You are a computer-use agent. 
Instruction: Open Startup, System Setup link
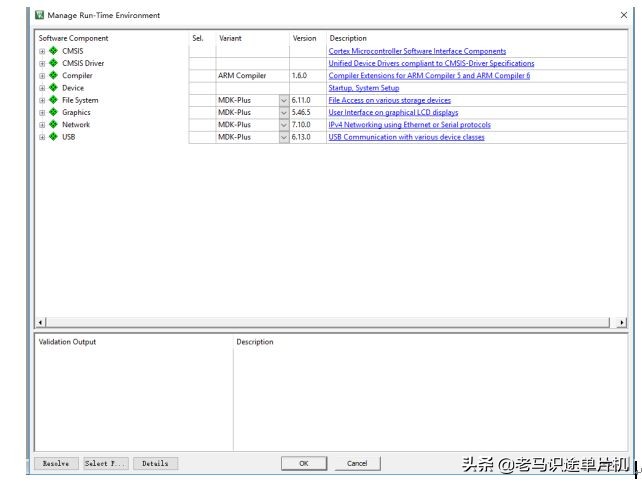tap(364, 88)
